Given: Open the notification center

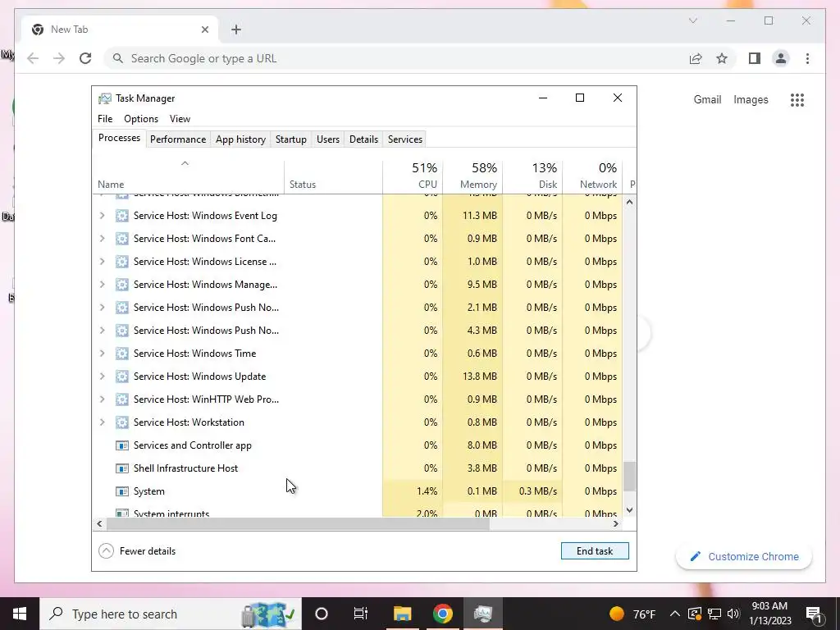Looking at the screenshot, I should click(x=814, y=614).
